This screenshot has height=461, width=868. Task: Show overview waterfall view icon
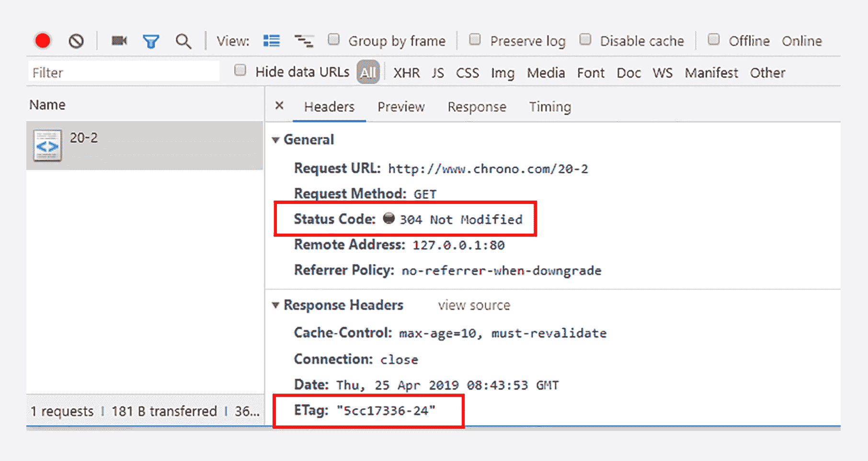[304, 41]
